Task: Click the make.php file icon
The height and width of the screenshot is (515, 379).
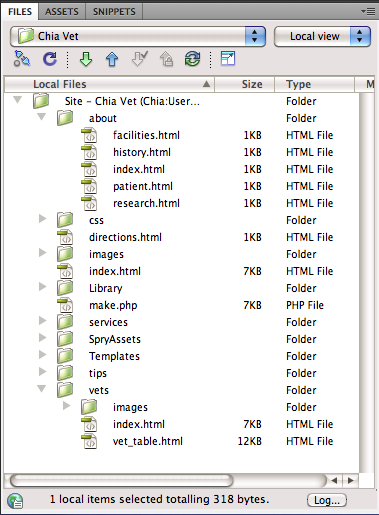Action: coord(65,305)
